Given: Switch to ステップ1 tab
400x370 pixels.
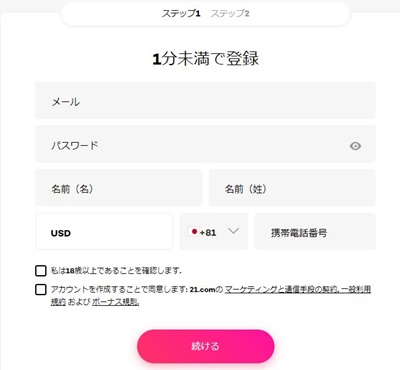Looking at the screenshot, I should click(181, 14).
